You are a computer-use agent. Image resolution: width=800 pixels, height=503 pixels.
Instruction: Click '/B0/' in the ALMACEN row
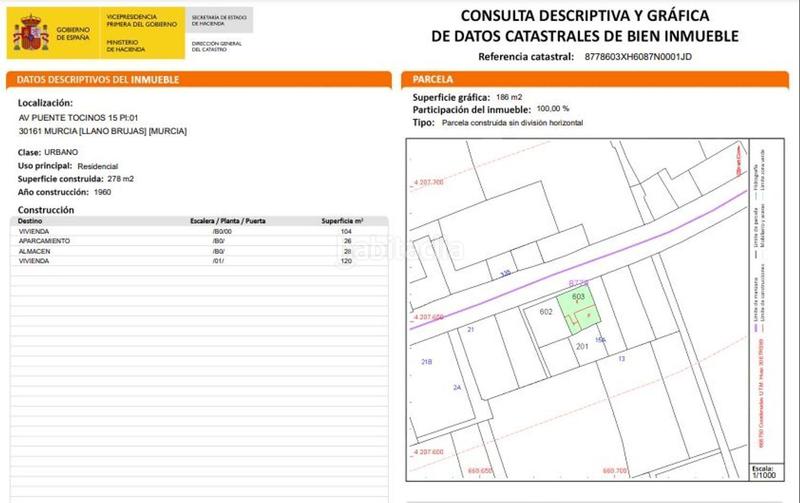[x=218, y=251]
